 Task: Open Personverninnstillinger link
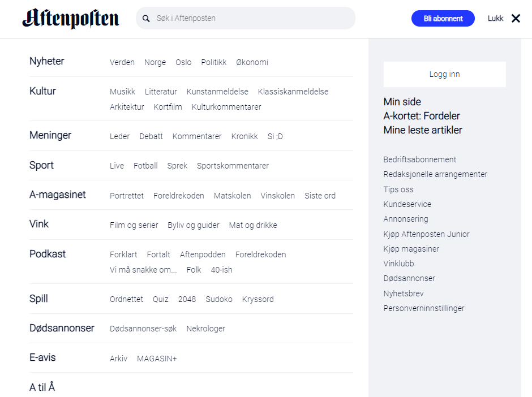point(424,308)
